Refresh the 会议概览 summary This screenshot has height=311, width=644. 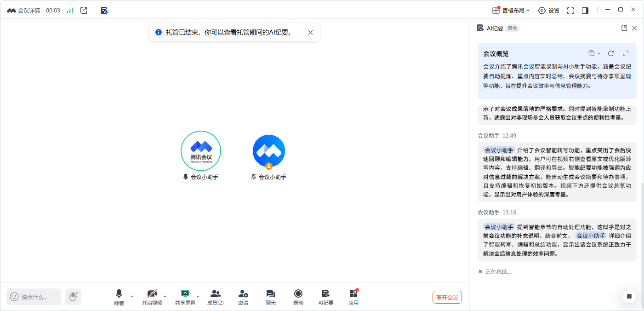(611, 53)
